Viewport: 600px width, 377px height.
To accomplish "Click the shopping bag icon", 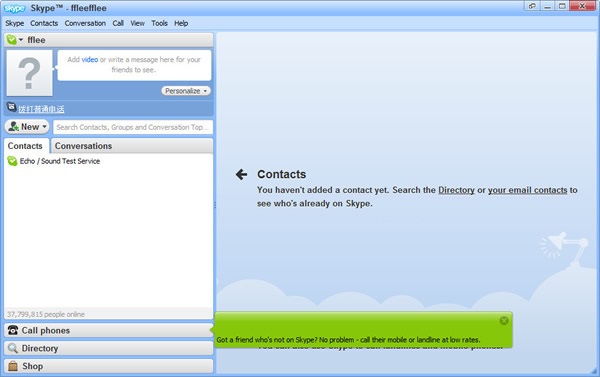I will tap(13, 366).
